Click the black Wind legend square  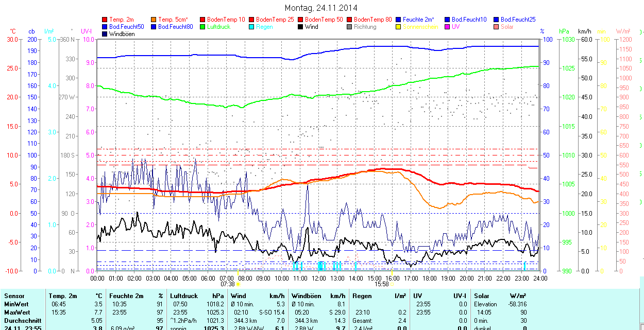tap(301, 27)
